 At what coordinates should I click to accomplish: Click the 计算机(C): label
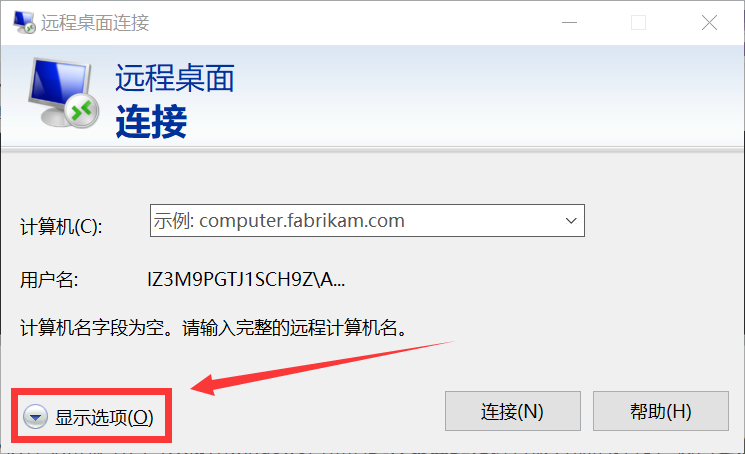[61, 227]
